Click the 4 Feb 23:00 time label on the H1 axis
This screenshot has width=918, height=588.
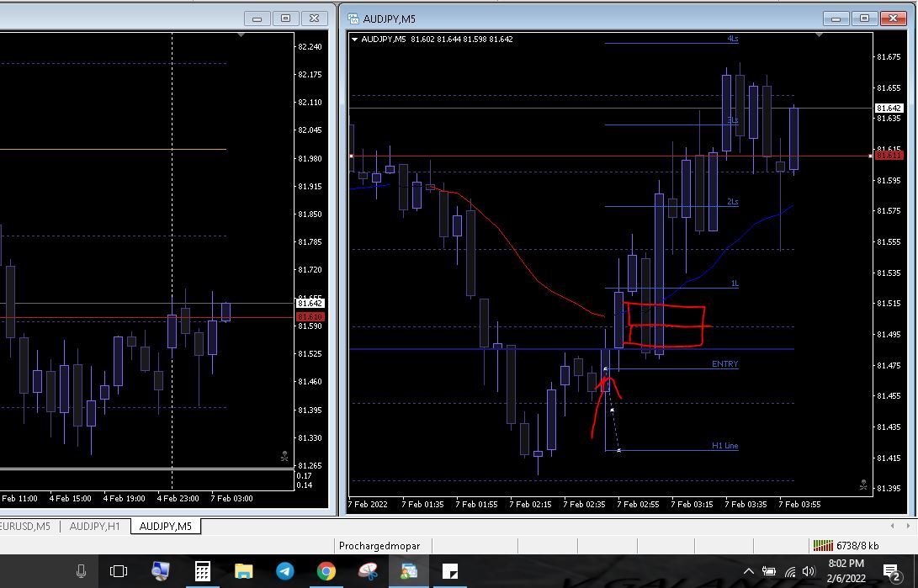click(x=178, y=499)
